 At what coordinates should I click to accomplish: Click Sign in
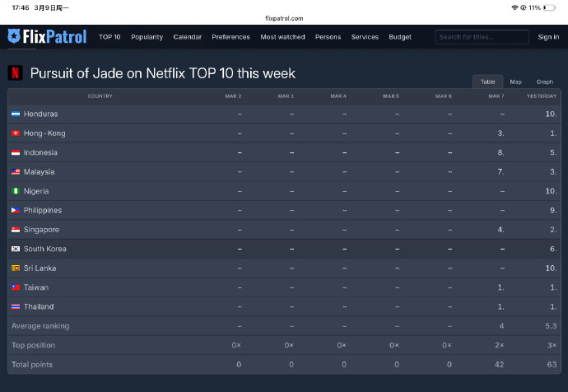[x=548, y=37]
